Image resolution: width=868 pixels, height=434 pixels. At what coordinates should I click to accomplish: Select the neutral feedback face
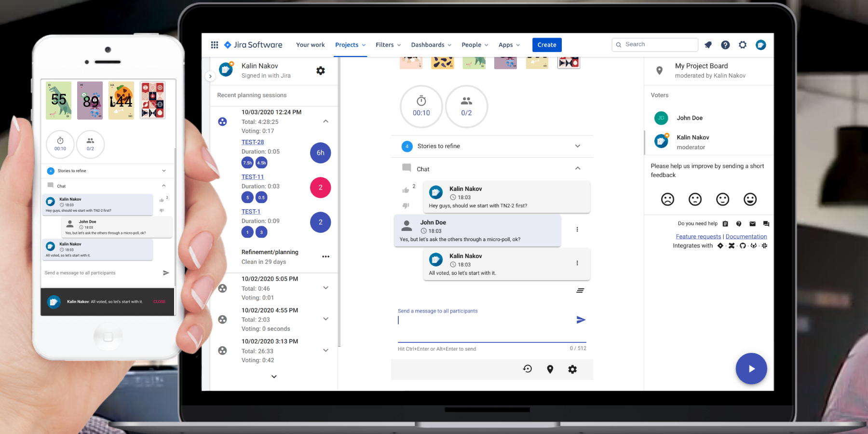pos(695,199)
